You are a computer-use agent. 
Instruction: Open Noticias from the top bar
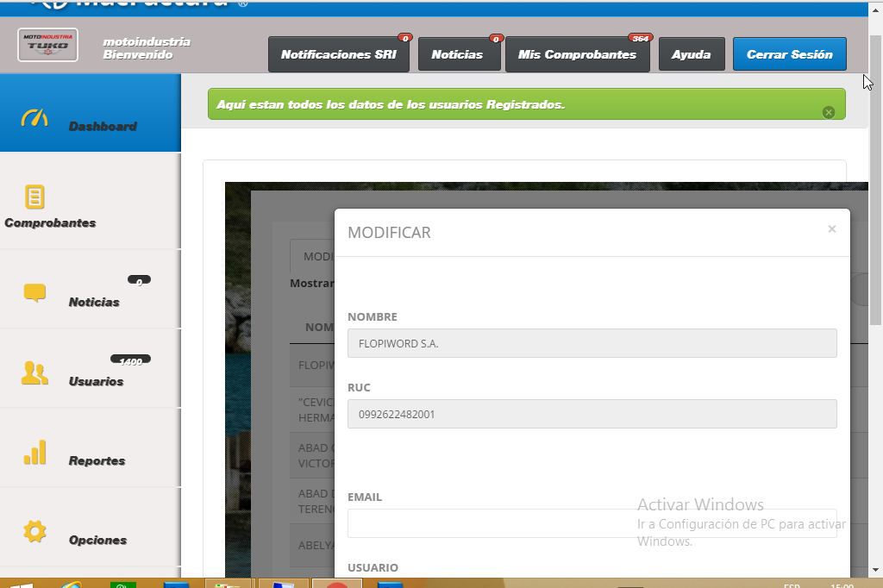(458, 54)
